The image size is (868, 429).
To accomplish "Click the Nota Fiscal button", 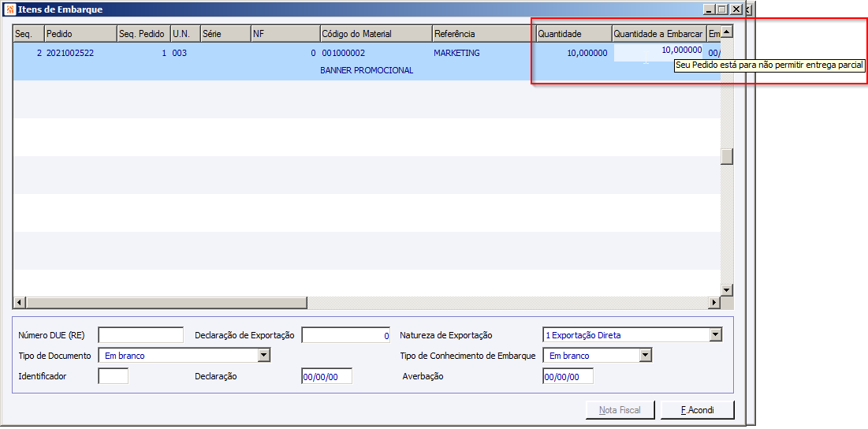I will pos(620,410).
